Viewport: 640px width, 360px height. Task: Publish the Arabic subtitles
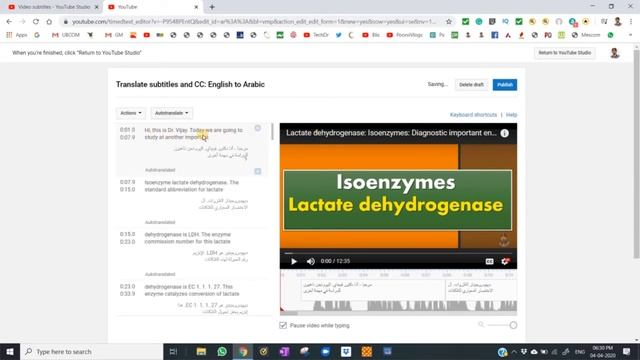pyautogui.click(x=504, y=84)
